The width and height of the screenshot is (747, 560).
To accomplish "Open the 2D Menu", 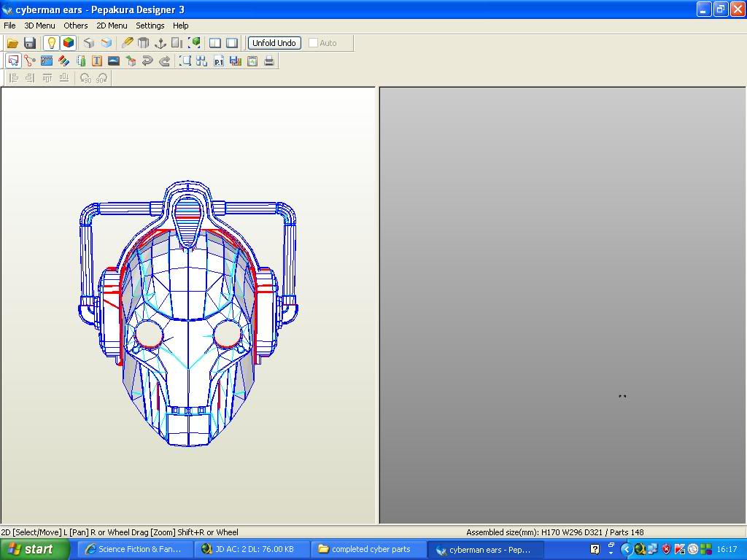I will click(x=112, y=26).
